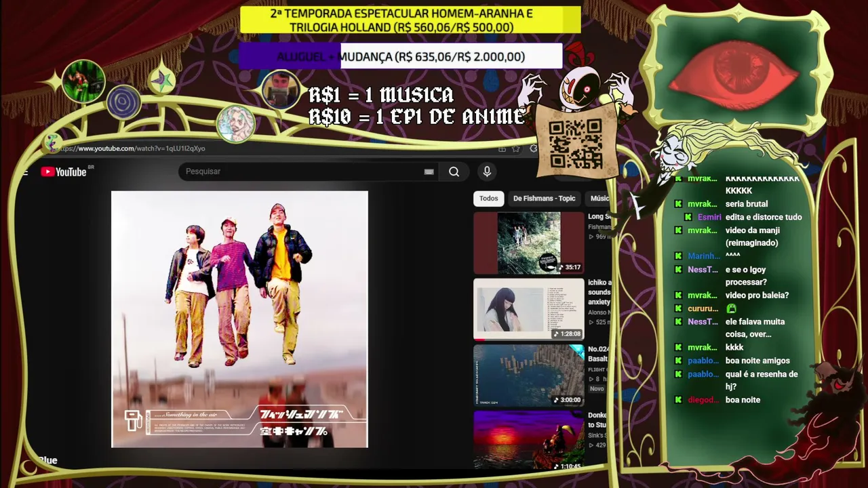Click the 'R$1 = 1 MUSICA' text

(x=381, y=95)
